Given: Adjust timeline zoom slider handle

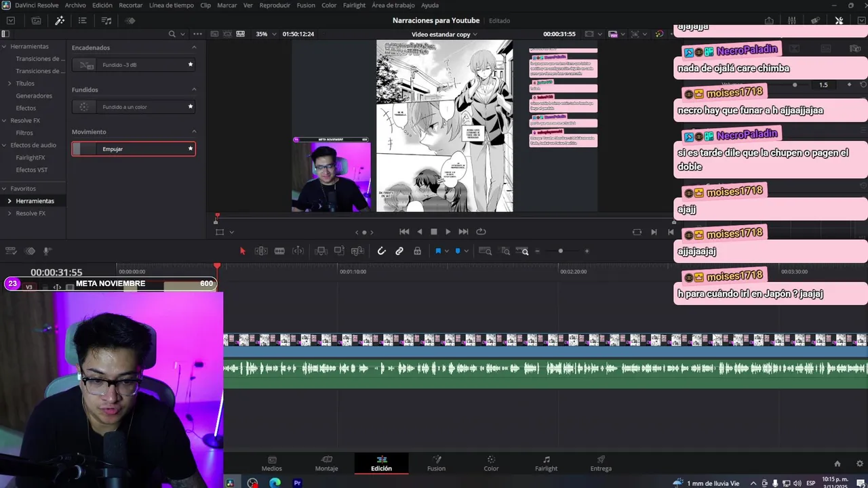Looking at the screenshot, I should pos(560,251).
